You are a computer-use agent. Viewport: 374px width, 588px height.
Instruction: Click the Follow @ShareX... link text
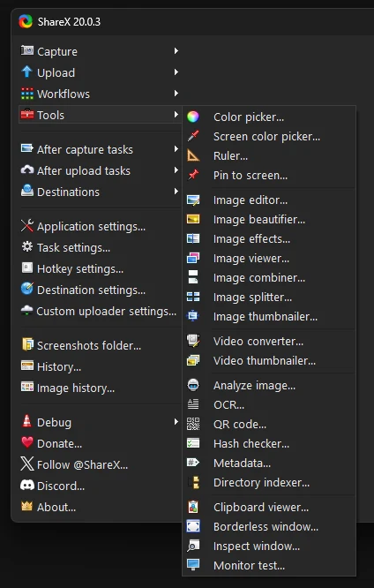point(82,465)
